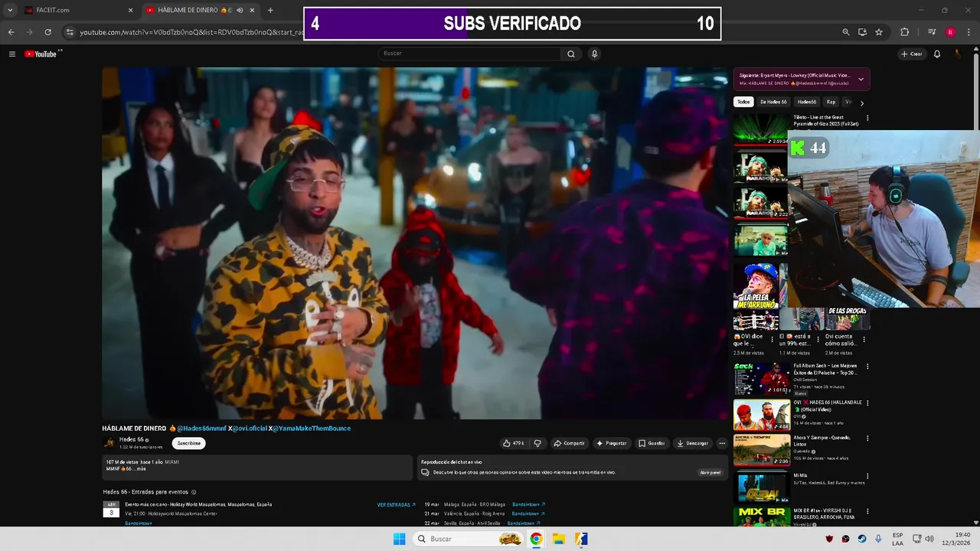Viewport: 980px width, 551px height.
Task: Click the @ovi.oficial link in title
Action: point(250,429)
